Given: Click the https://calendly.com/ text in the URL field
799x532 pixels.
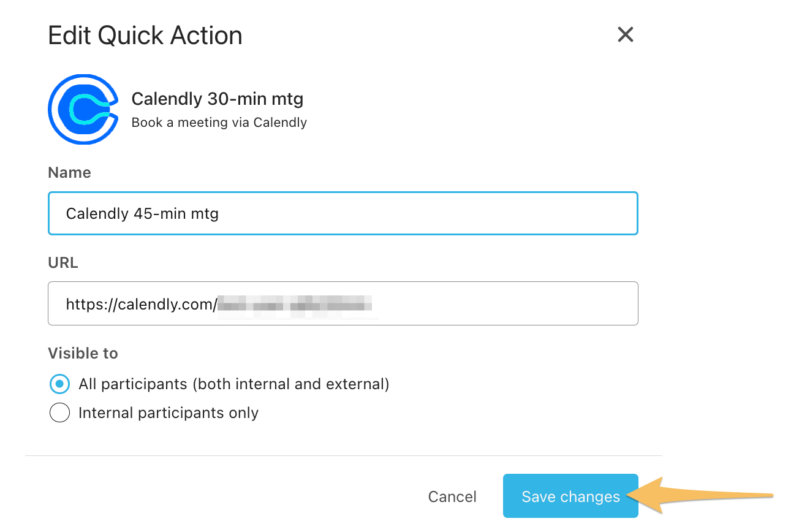Looking at the screenshot, I should point(142,304).
